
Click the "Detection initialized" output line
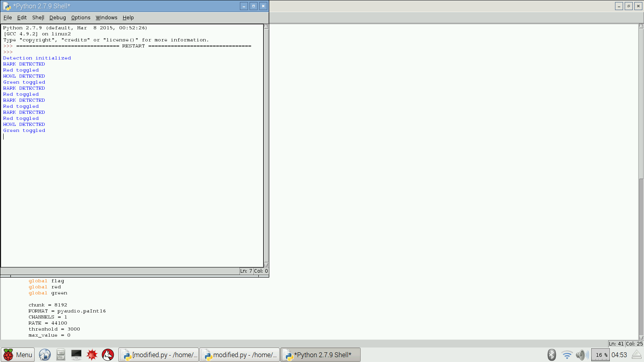tap(37, 58)
